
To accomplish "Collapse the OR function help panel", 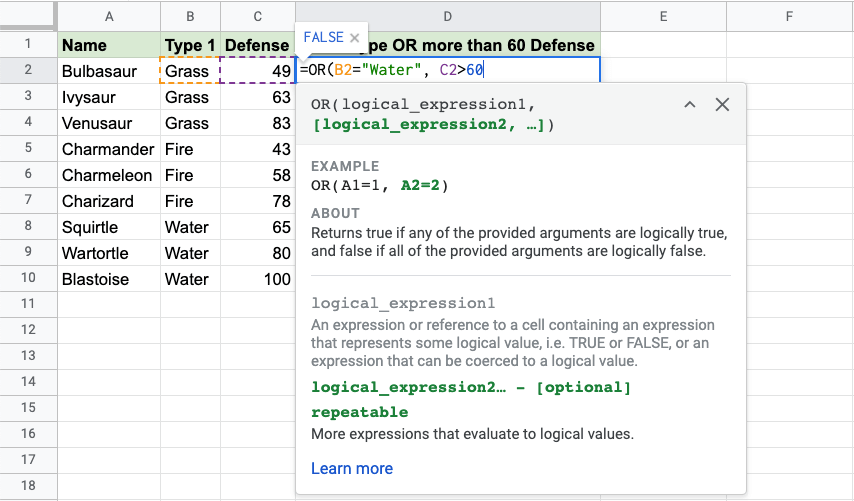I will point(690,105).
